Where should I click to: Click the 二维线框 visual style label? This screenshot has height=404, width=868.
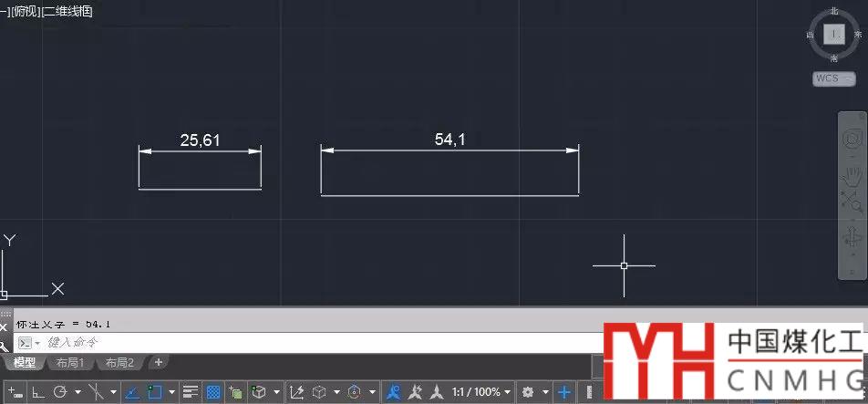tap(67, 12)
